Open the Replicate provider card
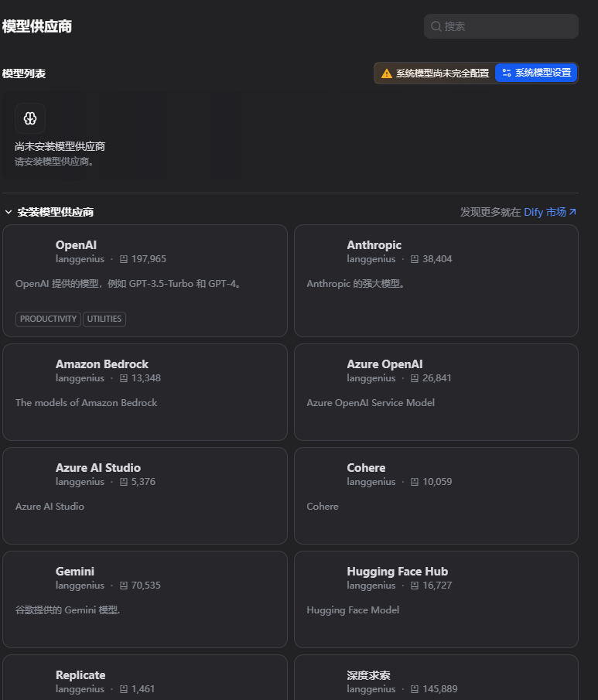 145,678
